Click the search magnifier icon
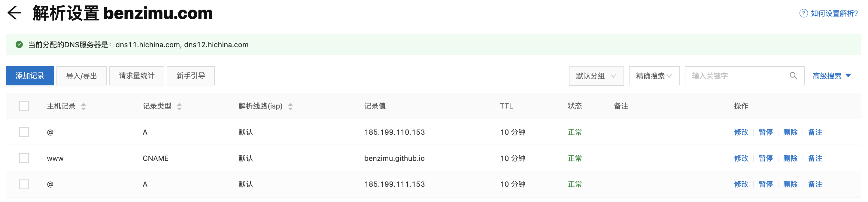868x202 pixels. (x=793, y=76)
